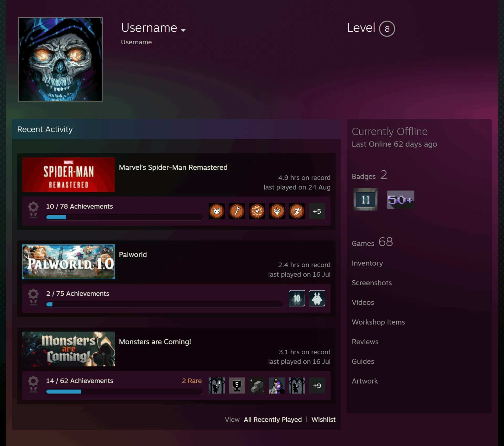Go to Inventory
504x446 pixels.
367,263
